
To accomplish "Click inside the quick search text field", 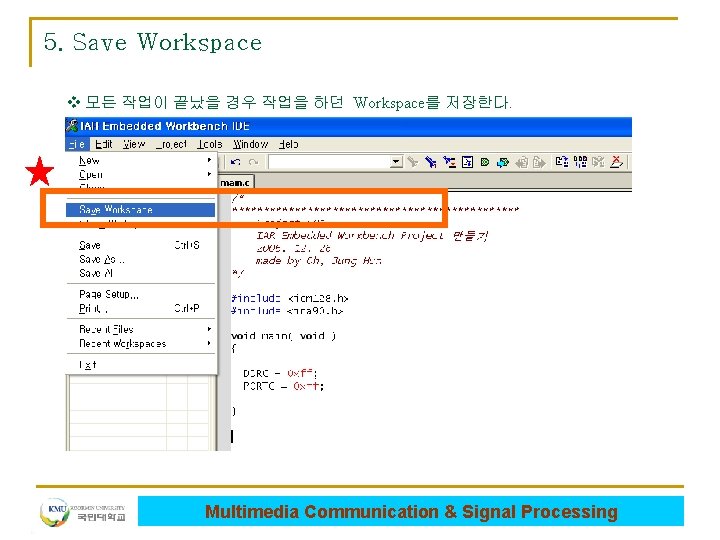I will coord(330,162).
